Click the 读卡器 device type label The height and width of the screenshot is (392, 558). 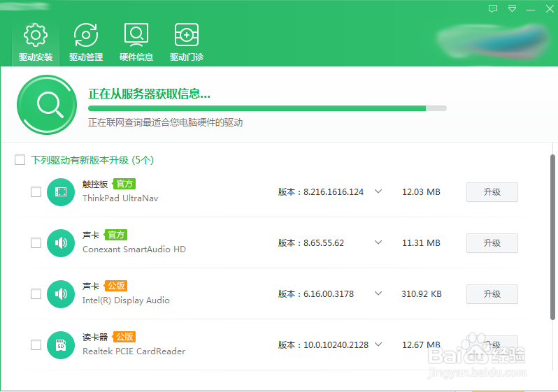tap(95, 337)
